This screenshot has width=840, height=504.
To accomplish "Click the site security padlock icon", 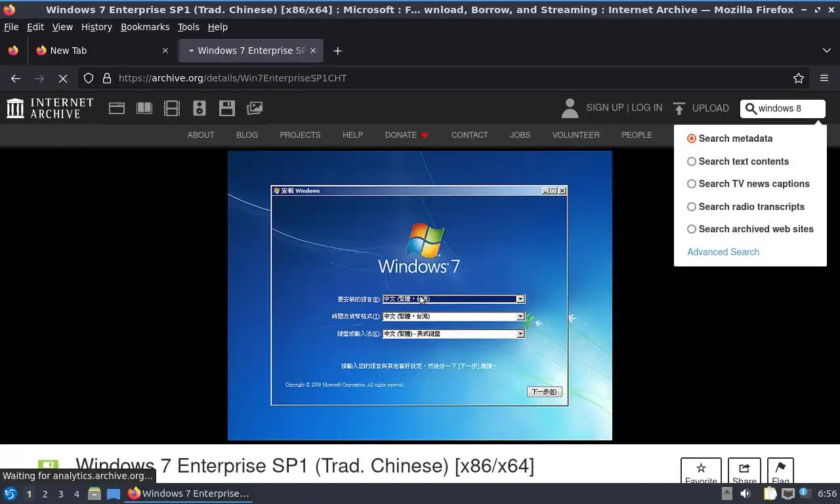I will pyautogui.click(x=107, y=78).
